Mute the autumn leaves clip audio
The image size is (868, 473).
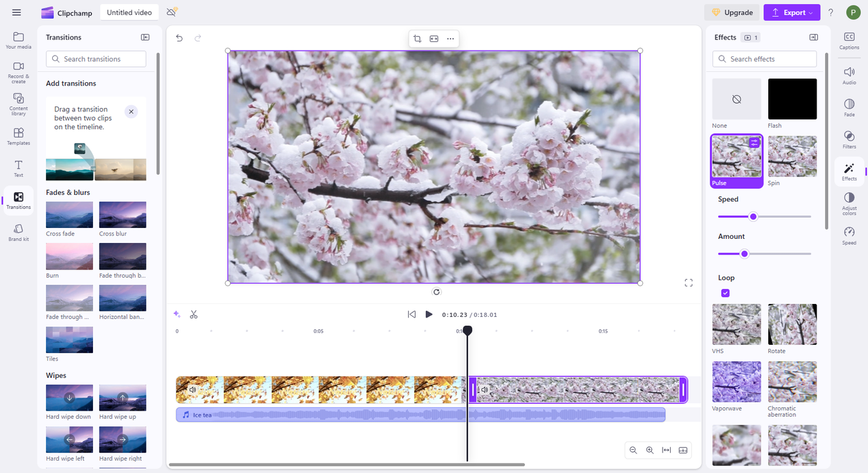(193, 390)
